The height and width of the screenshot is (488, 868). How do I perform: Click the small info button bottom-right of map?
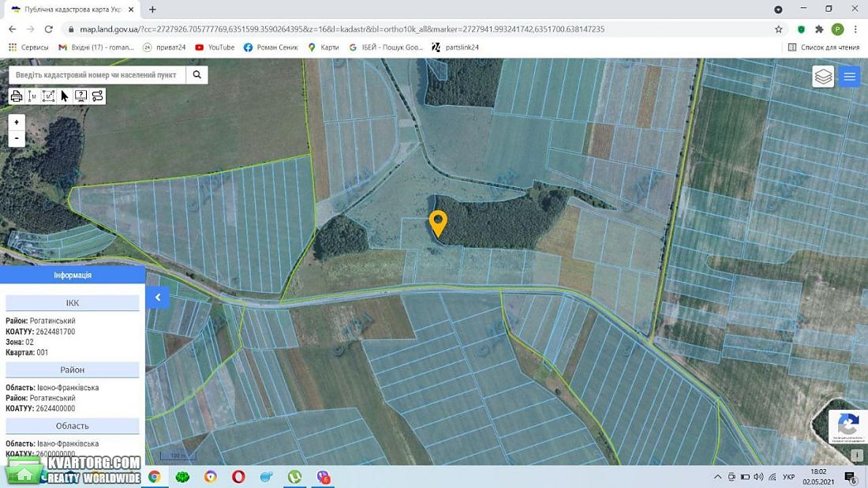[x=857, y=455]
